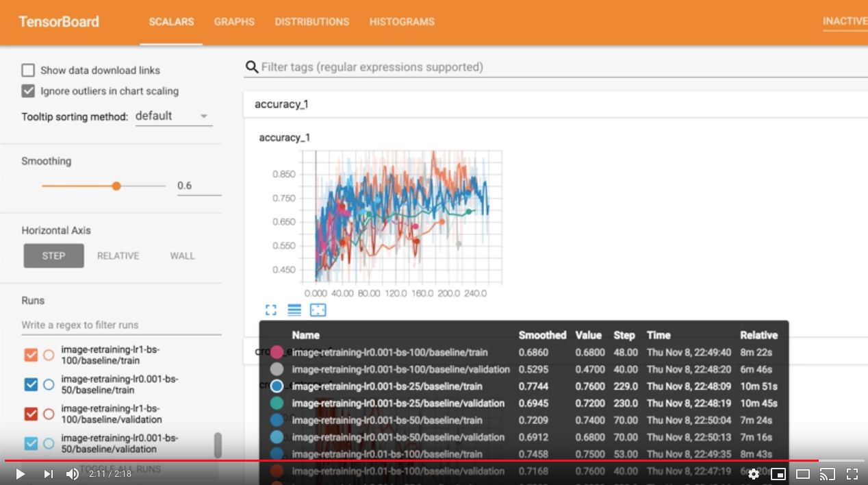Image resolution: width=868 pixels, height=485 pixels.
Task: Click tooltip row lr0.001-bs-100/baseline/train
Action: coord(524,352)
